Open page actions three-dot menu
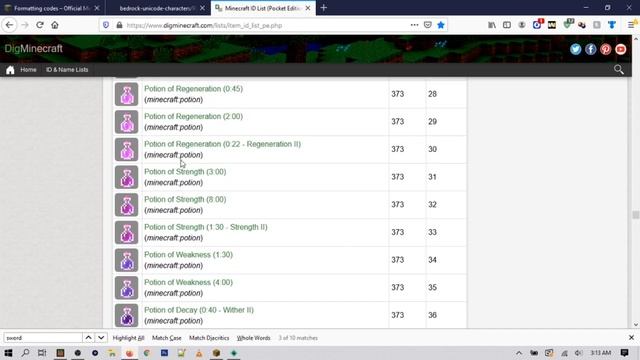Image resolution: width=640 pixels, height=360 pixels. point(414,25)
